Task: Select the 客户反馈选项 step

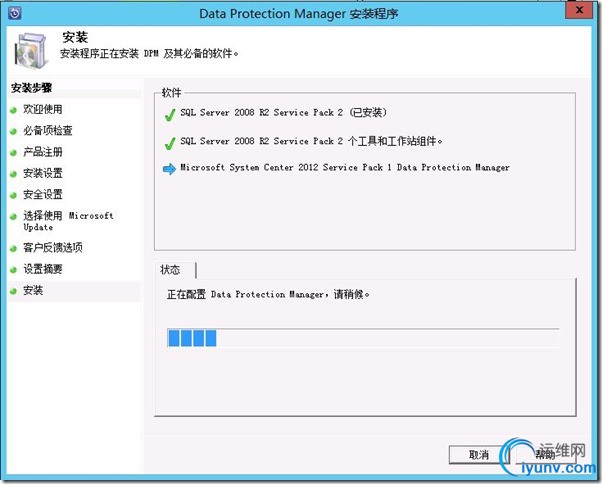Action: (53, 248)
